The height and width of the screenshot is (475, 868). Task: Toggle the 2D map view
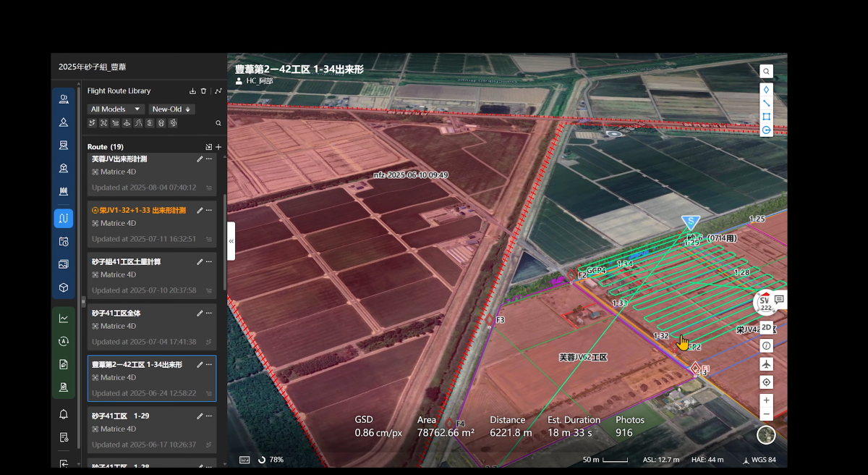click(x=766, y=327)
